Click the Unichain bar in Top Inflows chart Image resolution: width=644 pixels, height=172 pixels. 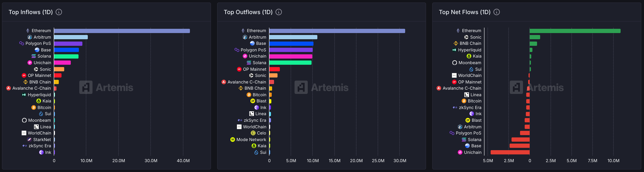tap(62, 62)
